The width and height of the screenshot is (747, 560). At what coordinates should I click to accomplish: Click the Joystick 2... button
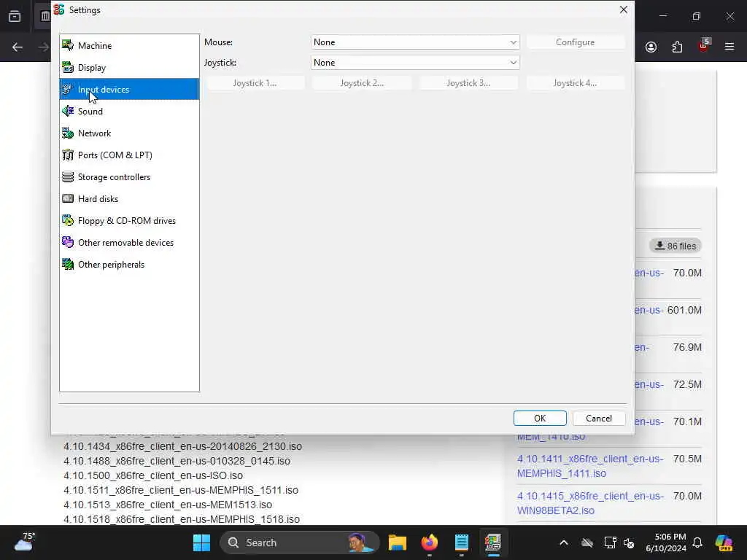tap(362, 83)
